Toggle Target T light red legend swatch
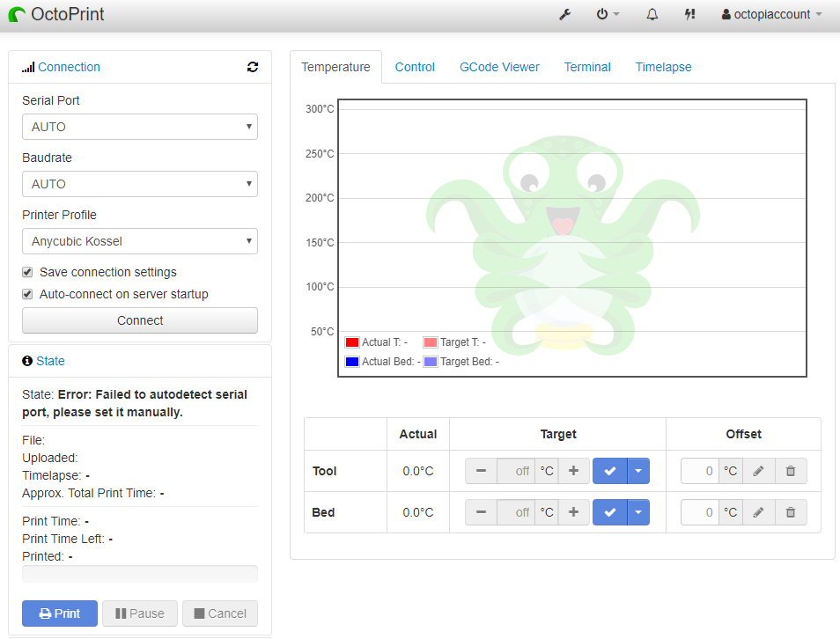 tap(431, 342)
